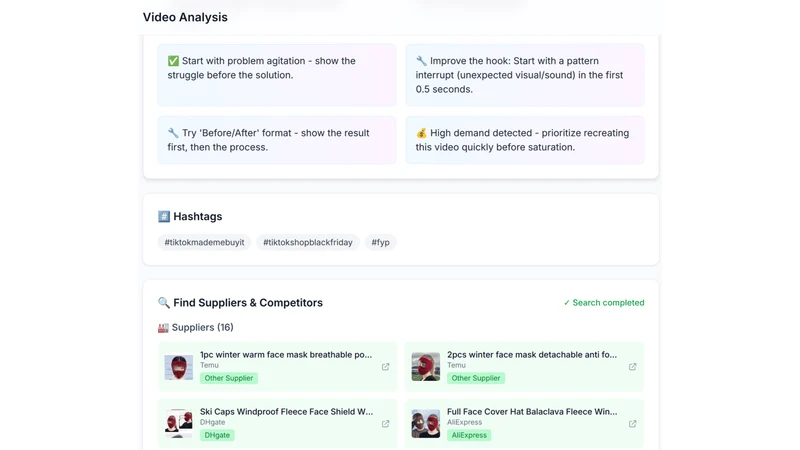Viewport: 800px width, 450px height.
Task: Open external link for Full Face Cover Hat
Action: click(632, 423)
